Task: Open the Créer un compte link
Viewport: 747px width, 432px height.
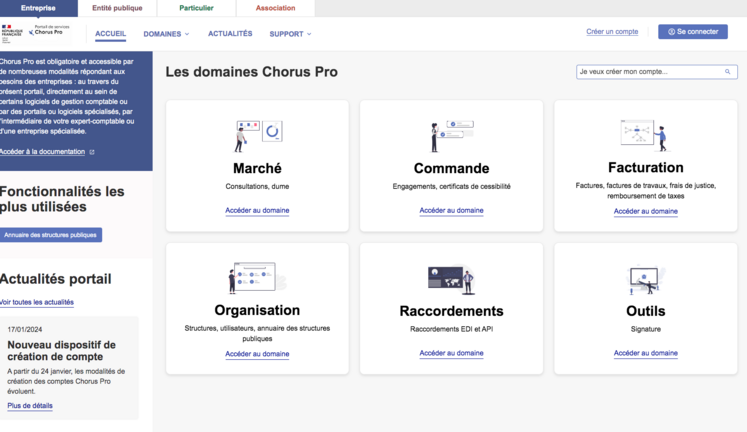Action: pyautogui.click(x=612, y=32)
